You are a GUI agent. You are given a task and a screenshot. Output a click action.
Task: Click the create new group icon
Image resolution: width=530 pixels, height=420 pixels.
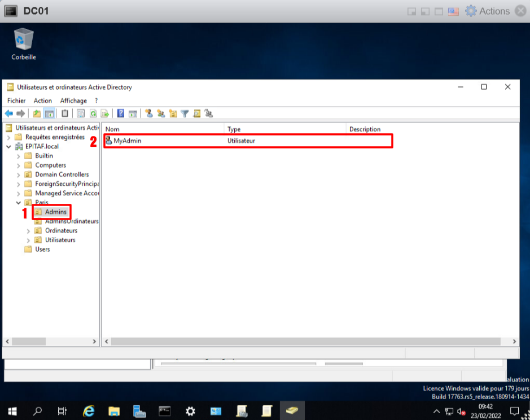161,113
